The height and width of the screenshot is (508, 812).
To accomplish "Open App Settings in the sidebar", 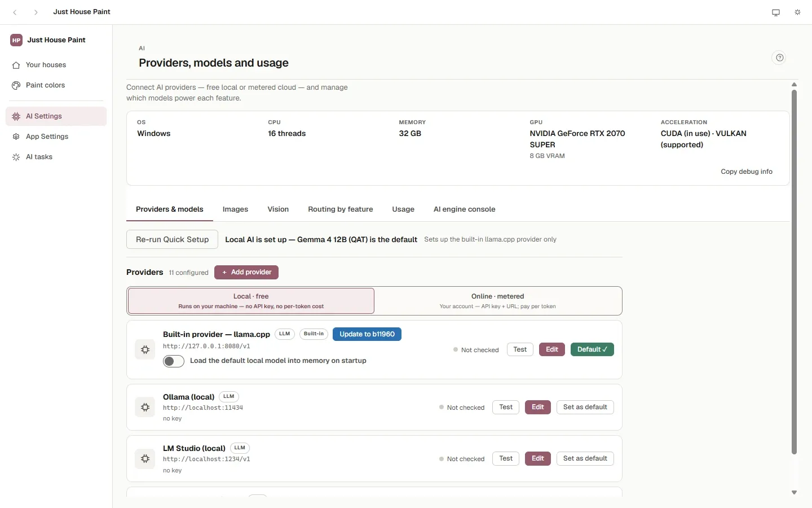I will [56, 137].
